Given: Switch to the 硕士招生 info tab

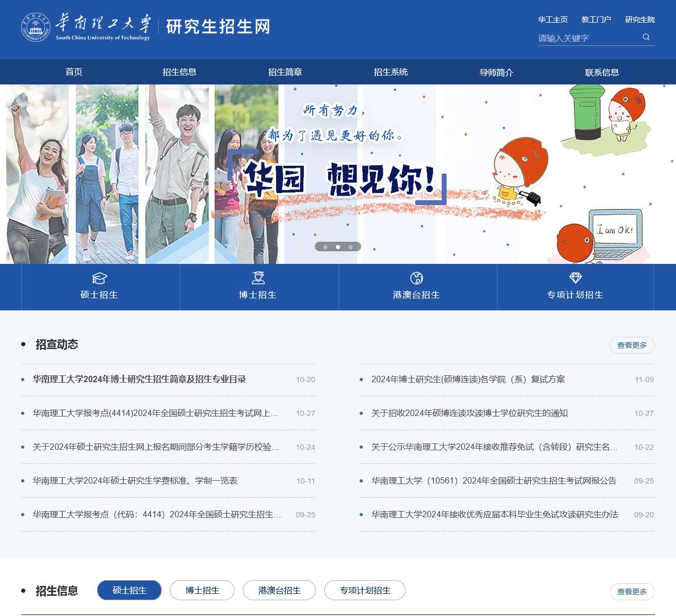Looking at the screenshot, I should (x=129, y=590).
